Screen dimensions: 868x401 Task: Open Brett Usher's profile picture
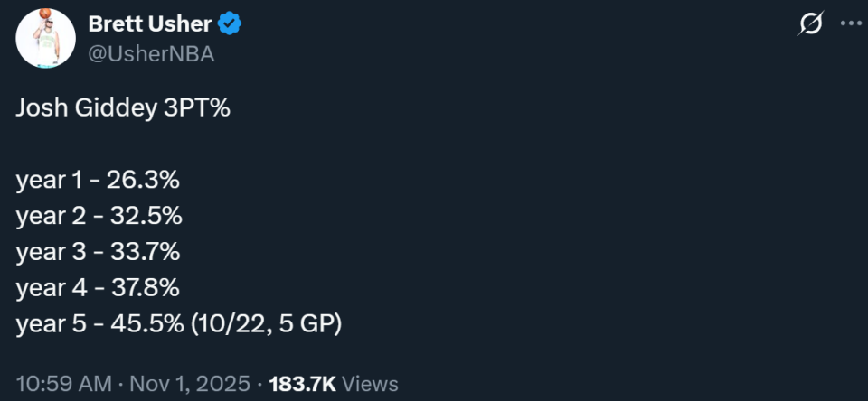(45, 38)
